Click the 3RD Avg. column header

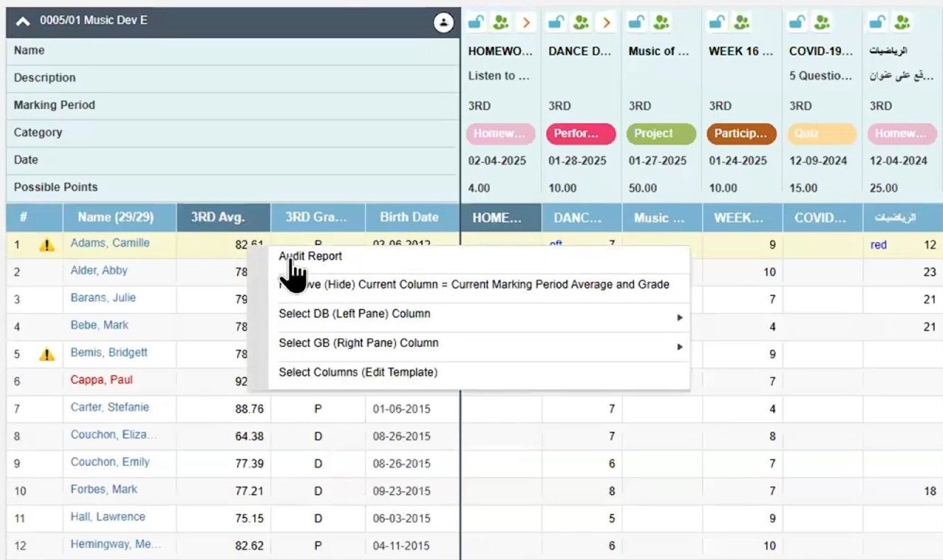click(x=223, y=217)
